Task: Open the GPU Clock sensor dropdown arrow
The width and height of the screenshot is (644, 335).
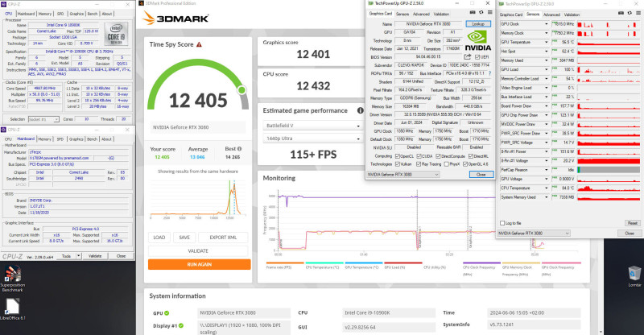Action: coord(547,24)
